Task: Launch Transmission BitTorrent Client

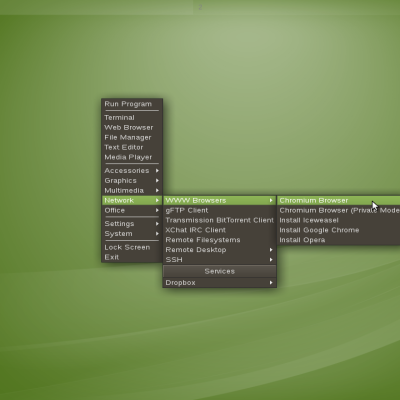Action: [220, 220]
